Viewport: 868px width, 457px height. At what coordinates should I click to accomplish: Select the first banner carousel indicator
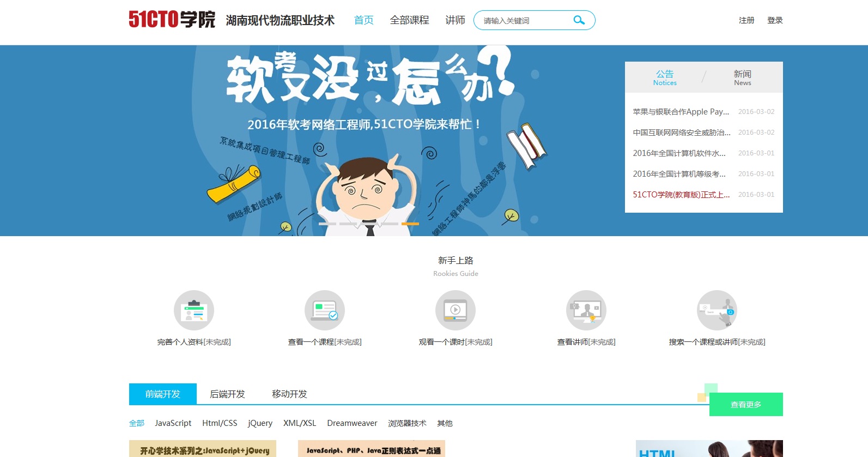coord(327,224)
